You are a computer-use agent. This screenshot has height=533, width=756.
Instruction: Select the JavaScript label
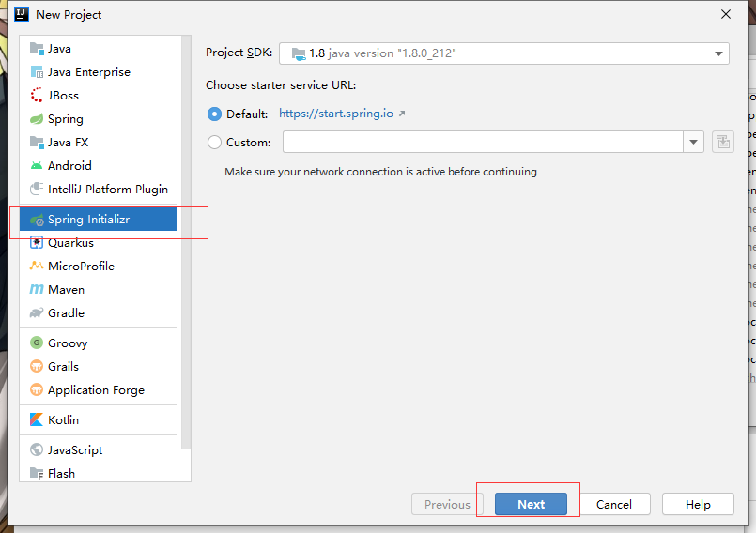click(75, 450)
